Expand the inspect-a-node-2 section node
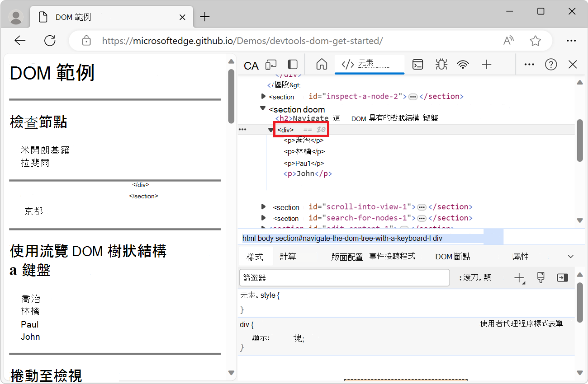588x384 pixels. (263, 96)
